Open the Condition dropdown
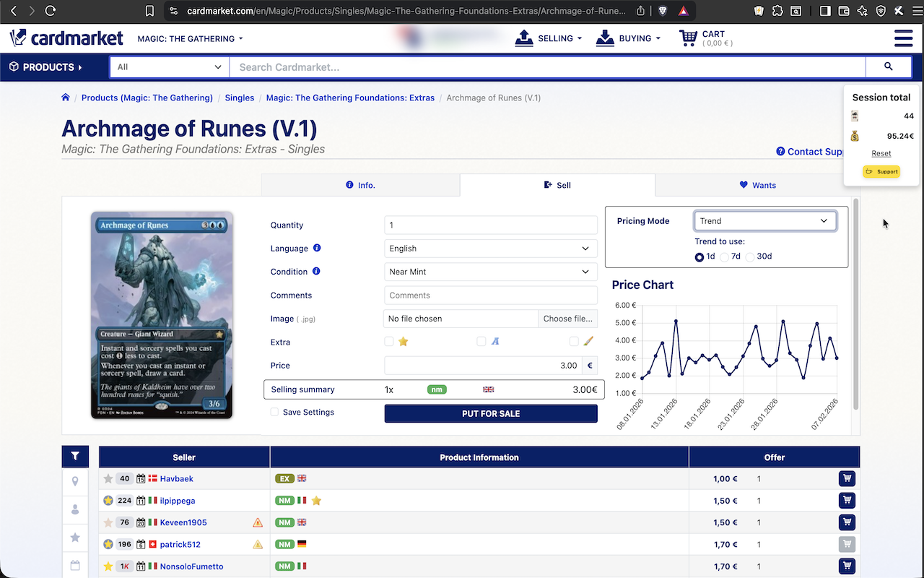This screenshot has height=578, width=924. tap(490, 272)
